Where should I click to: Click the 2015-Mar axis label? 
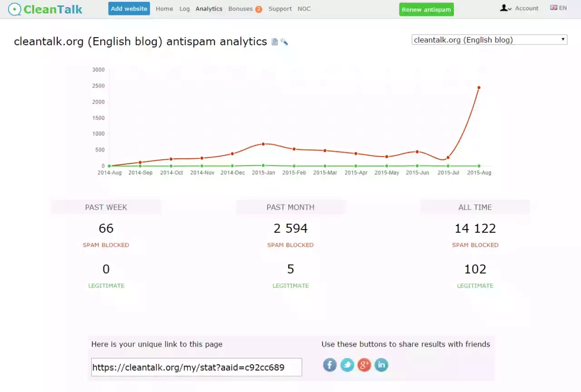(325, 173)
